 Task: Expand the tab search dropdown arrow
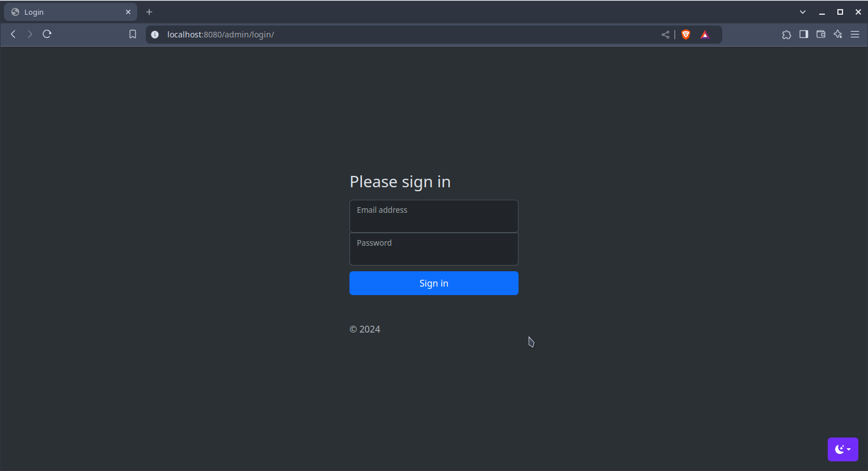803,12
